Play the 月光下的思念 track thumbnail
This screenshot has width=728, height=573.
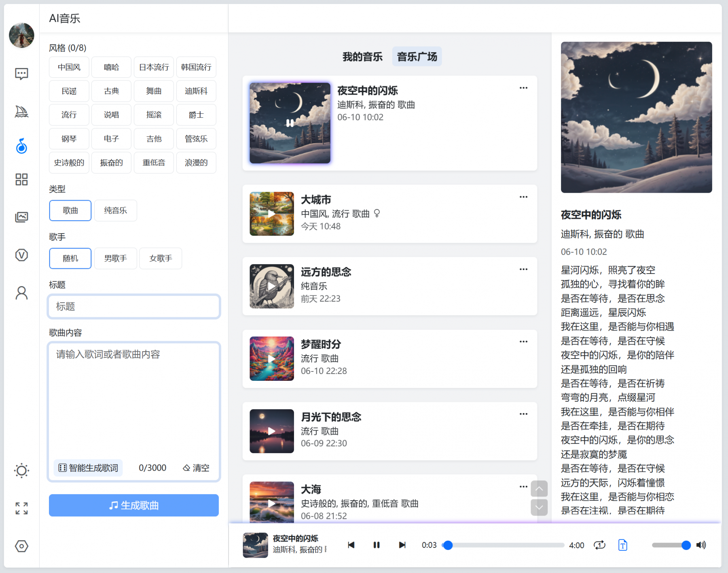click(272, 431)
